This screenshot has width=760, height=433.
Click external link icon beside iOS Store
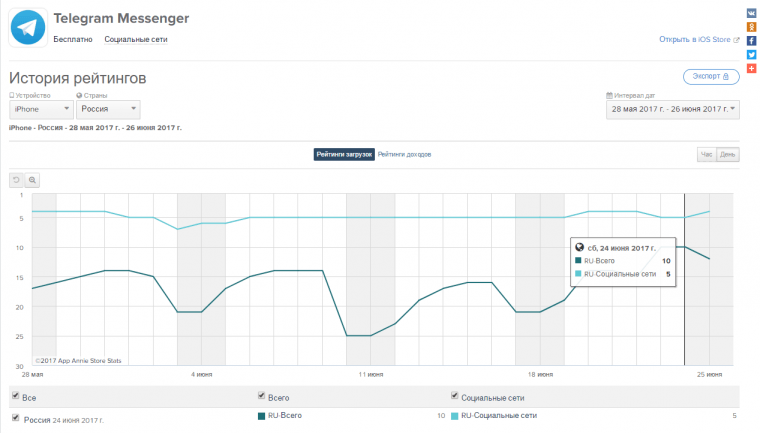tap(736, 40)
